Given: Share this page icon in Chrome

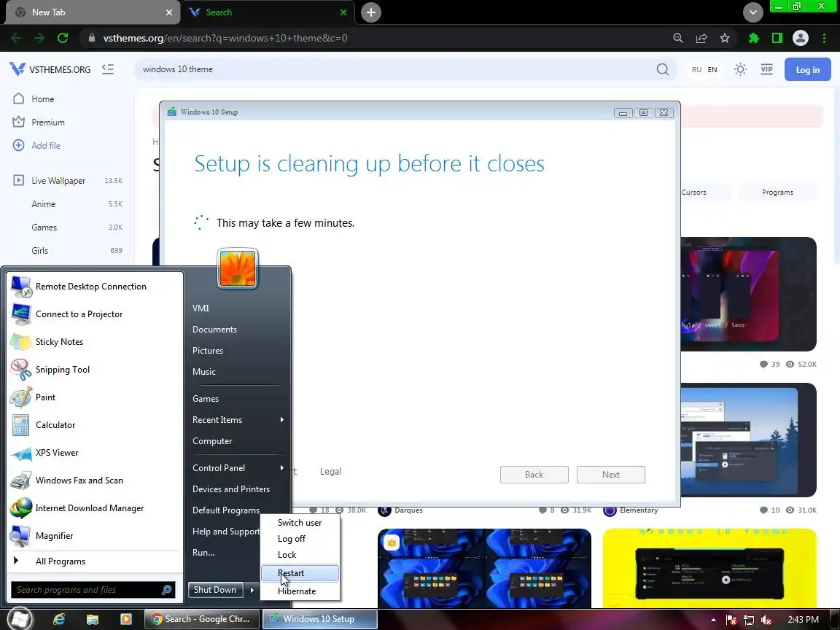Looking at the screenshot, I should click(701, 38).
